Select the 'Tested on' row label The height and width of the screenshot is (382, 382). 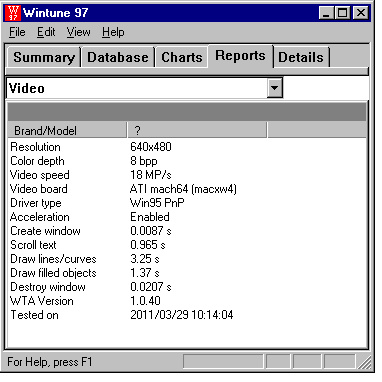[34, 315]
